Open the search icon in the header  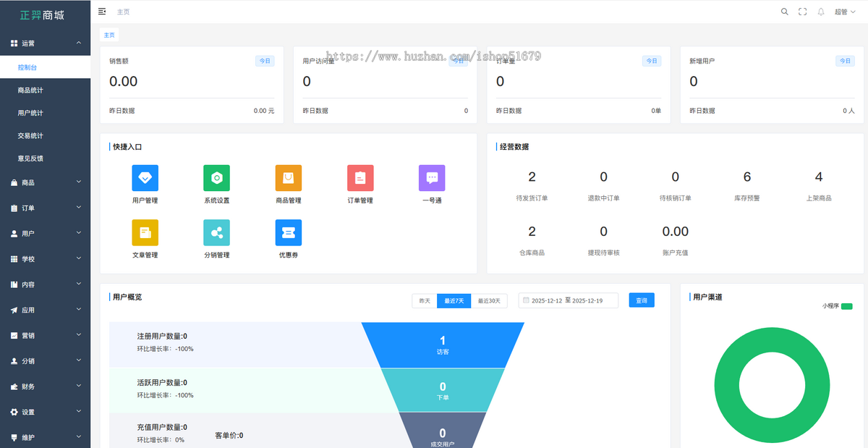[x=785, y=12]
